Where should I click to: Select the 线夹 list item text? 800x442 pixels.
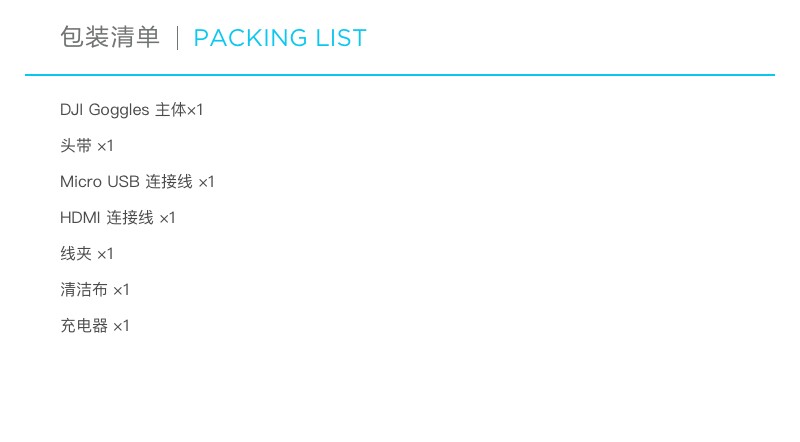[x=76, y=254]
